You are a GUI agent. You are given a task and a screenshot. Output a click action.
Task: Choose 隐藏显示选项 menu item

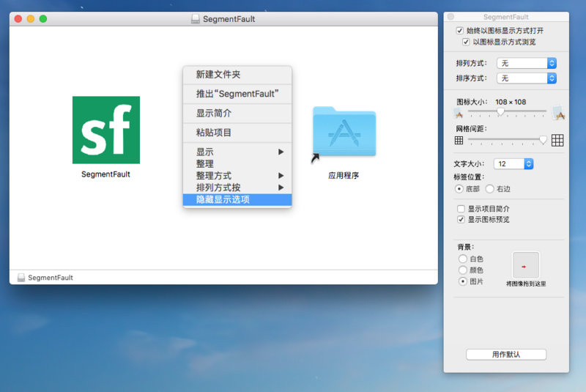coord(237,199)
